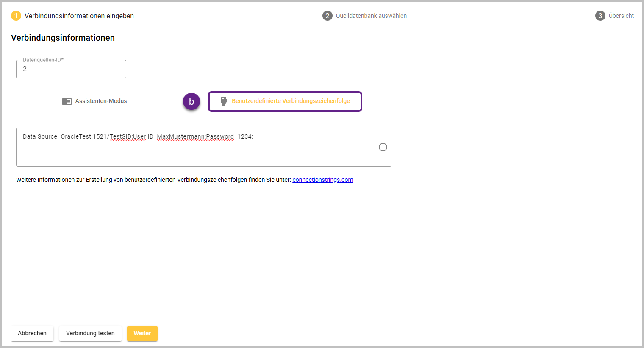The width and height of the screenshot is (644, 348).
Task: Click the plug icon on the custom connection string tab
Action: (x=224, y=101)
